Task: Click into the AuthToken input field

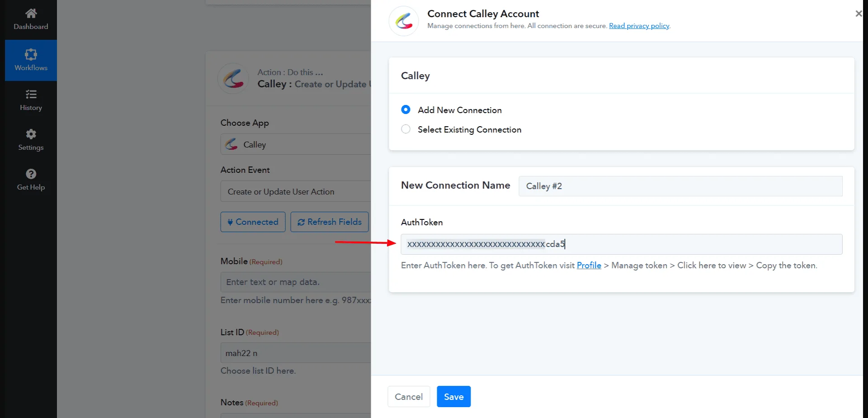Action: point(622,244)
